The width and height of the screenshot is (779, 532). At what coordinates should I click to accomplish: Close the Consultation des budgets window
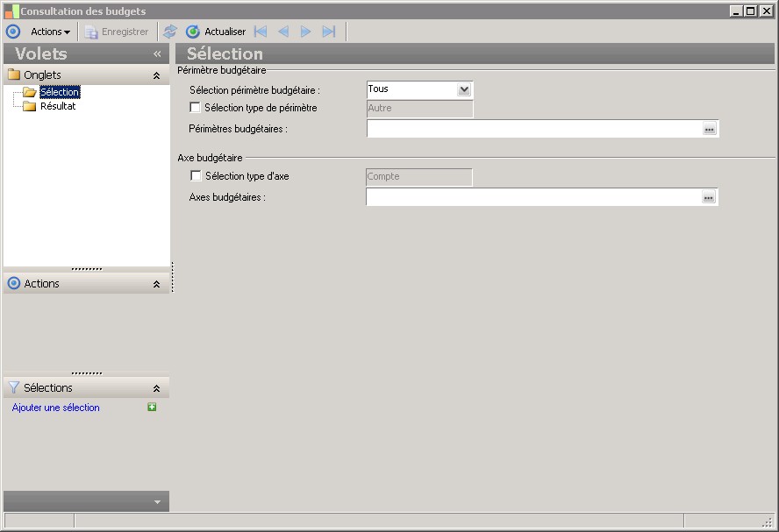point(767,11)
